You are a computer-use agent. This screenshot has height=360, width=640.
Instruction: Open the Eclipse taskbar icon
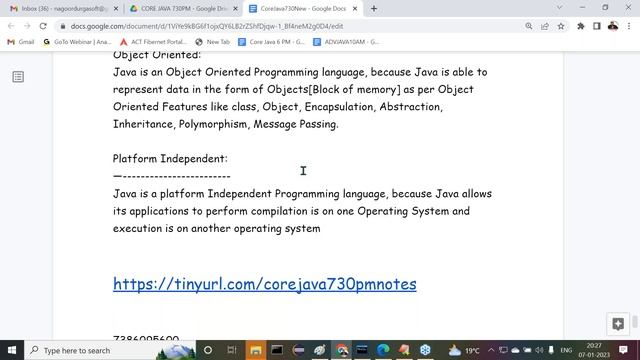[299, 350]
